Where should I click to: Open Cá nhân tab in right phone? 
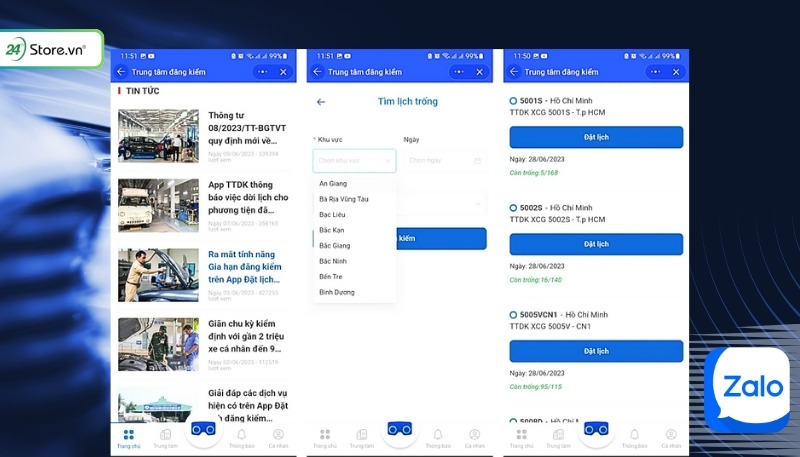671,439
